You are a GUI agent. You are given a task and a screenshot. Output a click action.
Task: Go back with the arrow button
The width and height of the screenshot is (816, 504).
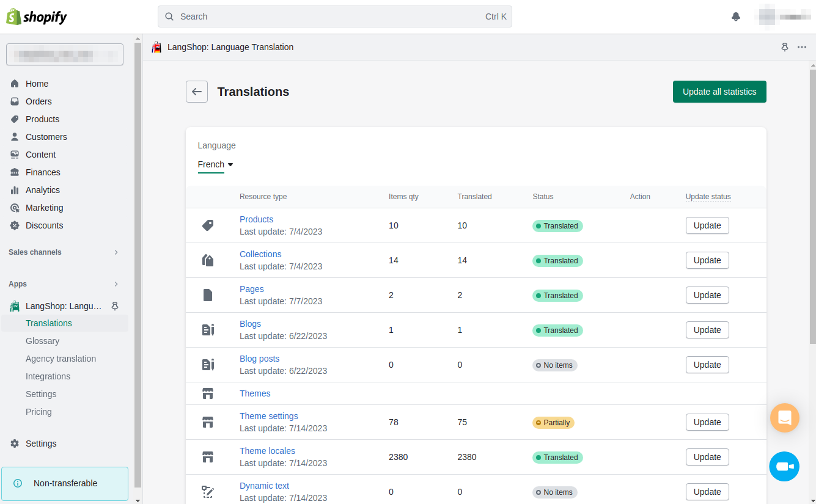[x=197, y=92]
